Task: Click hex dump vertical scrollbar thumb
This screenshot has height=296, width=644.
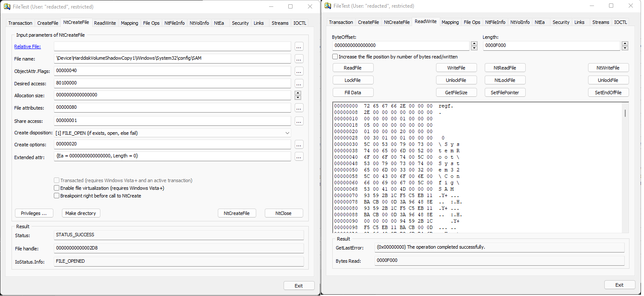Action: click(x=625, y=113)
